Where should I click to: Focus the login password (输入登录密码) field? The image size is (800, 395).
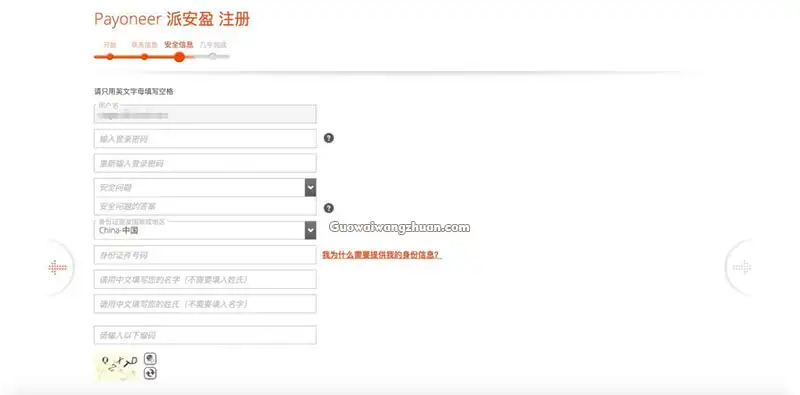(x=205, y=139)
